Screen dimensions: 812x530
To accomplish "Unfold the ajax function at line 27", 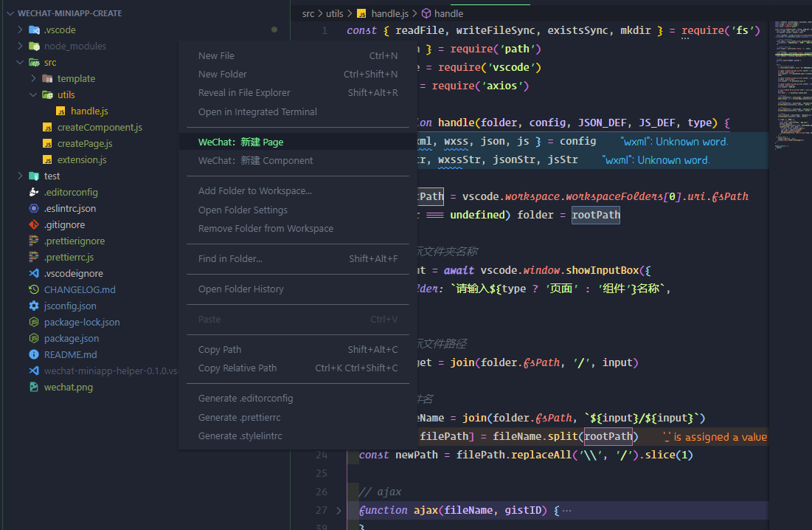I will coord(339,511).
